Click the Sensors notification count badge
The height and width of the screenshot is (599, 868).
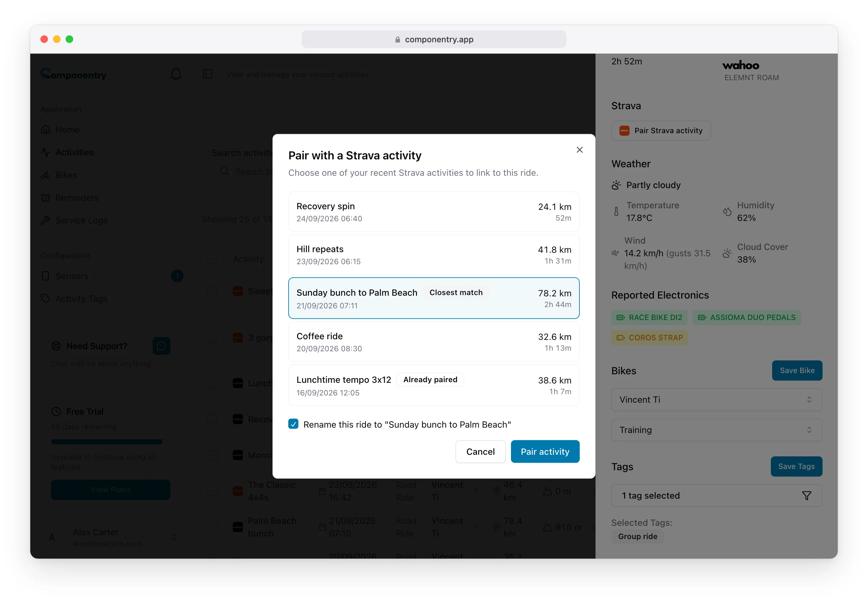[177, 276]
